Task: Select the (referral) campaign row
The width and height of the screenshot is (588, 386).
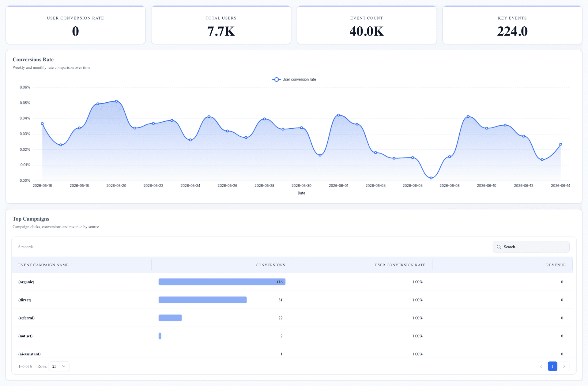Action: point(292,318)
